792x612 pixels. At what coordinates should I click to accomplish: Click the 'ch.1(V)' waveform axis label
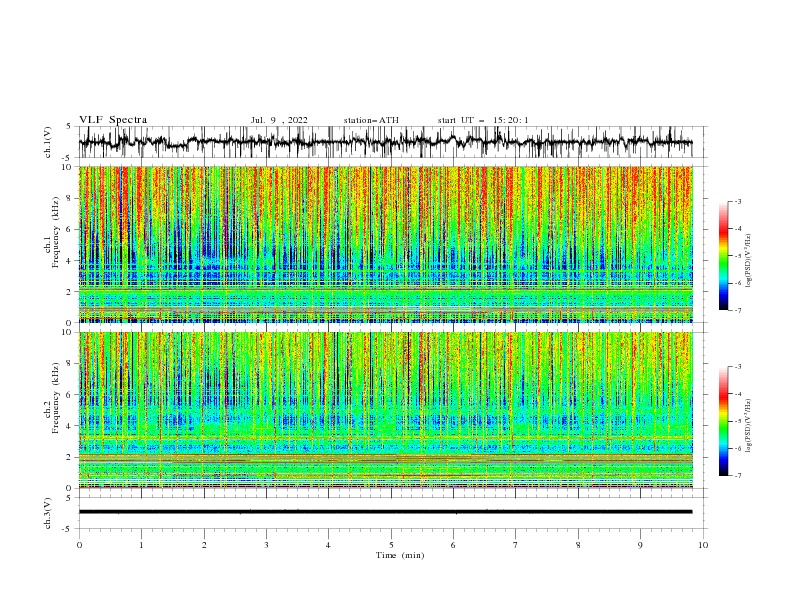(48, 142)
